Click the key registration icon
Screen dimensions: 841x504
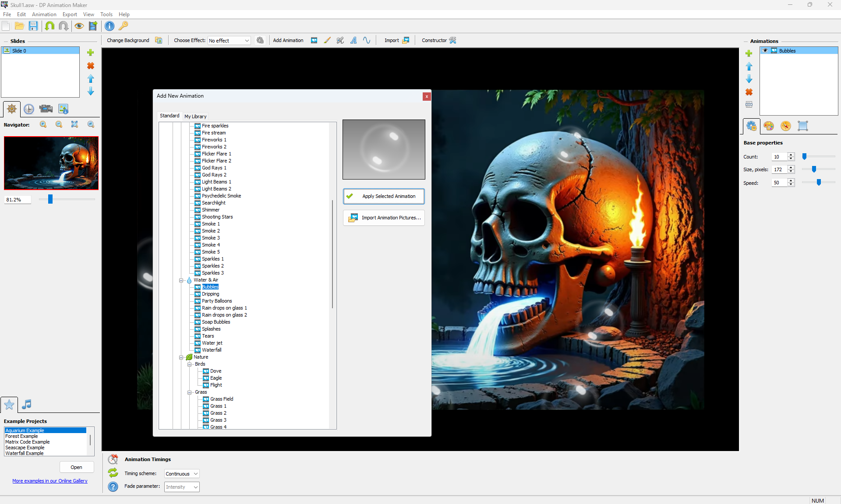[x=124, y=26]
